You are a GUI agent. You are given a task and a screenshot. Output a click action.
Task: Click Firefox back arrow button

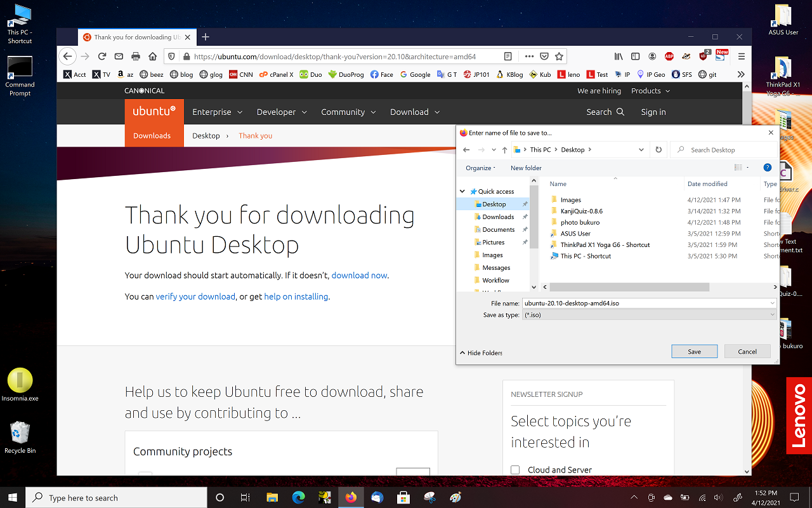(68, 57)
